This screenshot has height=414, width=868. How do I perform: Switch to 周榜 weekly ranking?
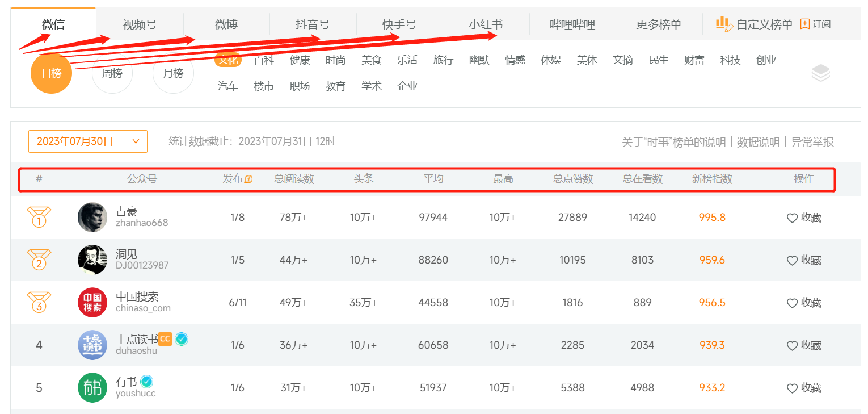pos(112,73)
